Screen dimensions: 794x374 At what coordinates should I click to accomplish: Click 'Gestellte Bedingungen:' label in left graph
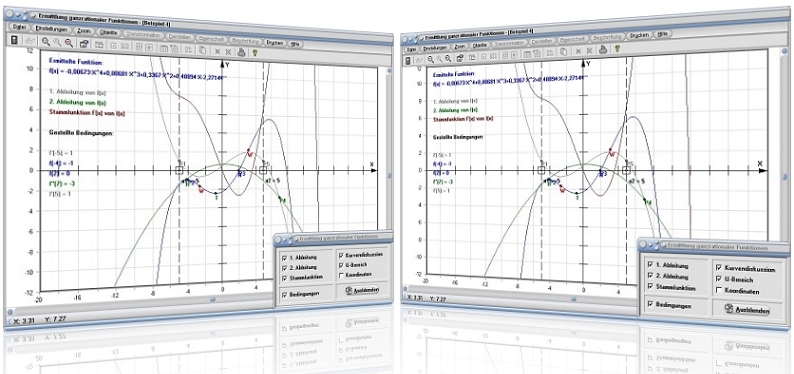click(81, 133)
